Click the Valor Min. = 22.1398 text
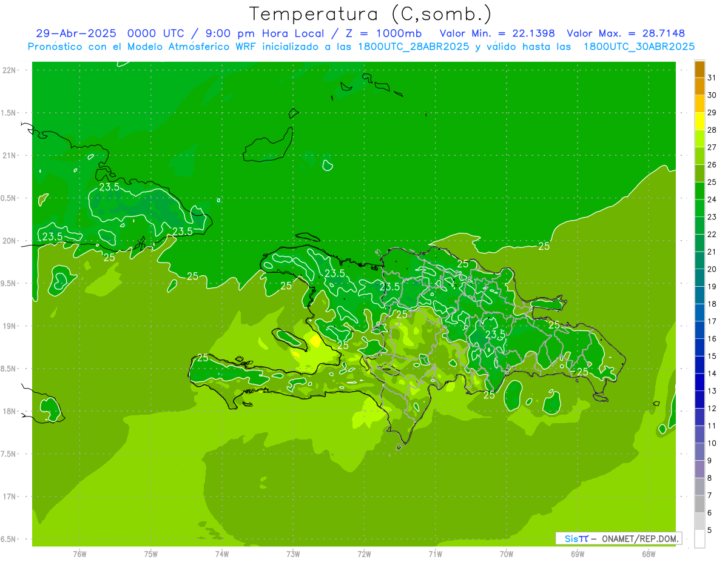Screen dimensions: 728x562 coord(497,33)
